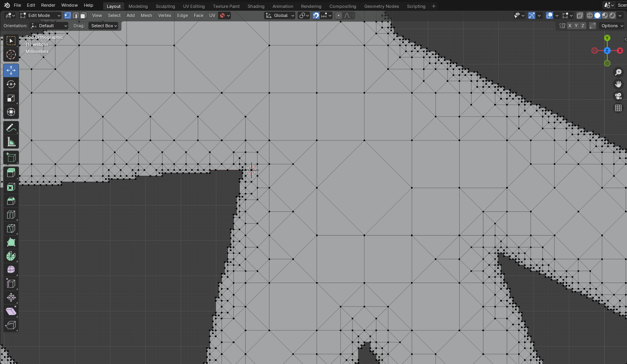
Task: Pick the Spin tool
Action: [x=11, y=256]
